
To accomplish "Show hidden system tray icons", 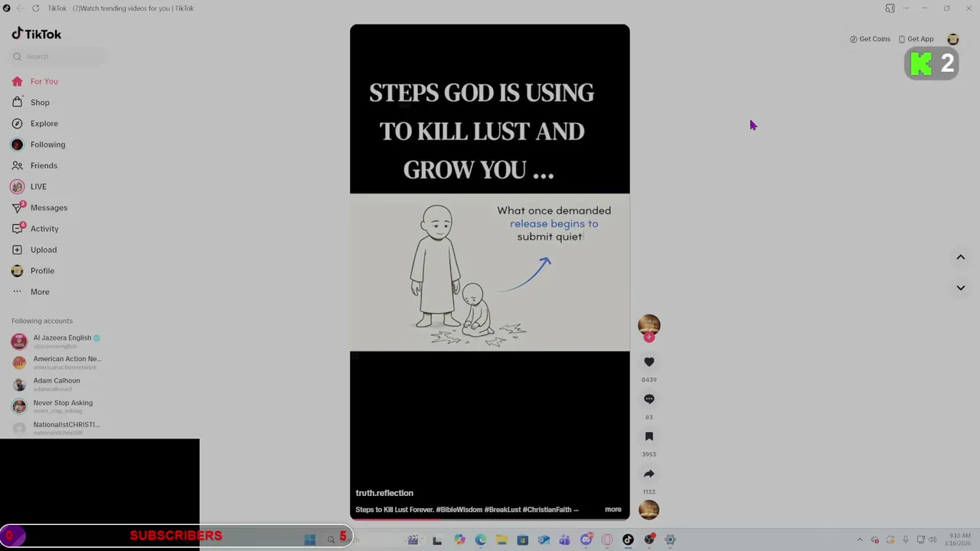I will pos(859,540).
